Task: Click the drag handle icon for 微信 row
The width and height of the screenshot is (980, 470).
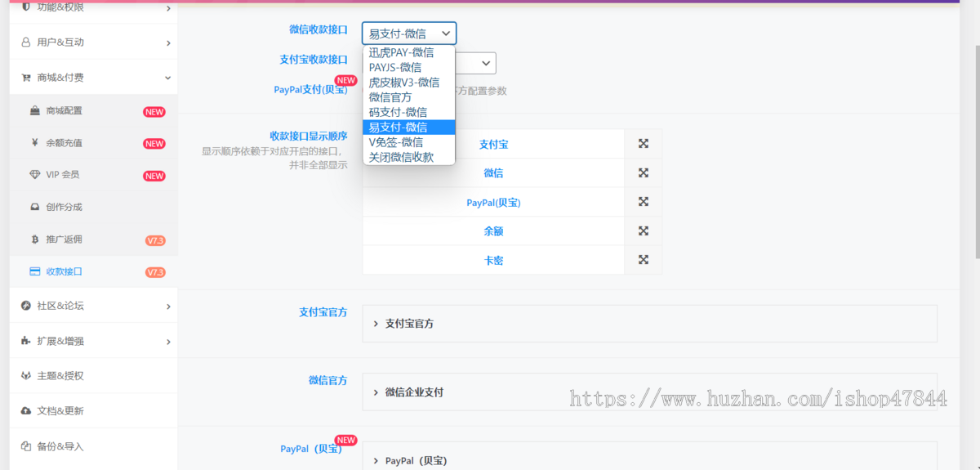Action: pos(644,172)
